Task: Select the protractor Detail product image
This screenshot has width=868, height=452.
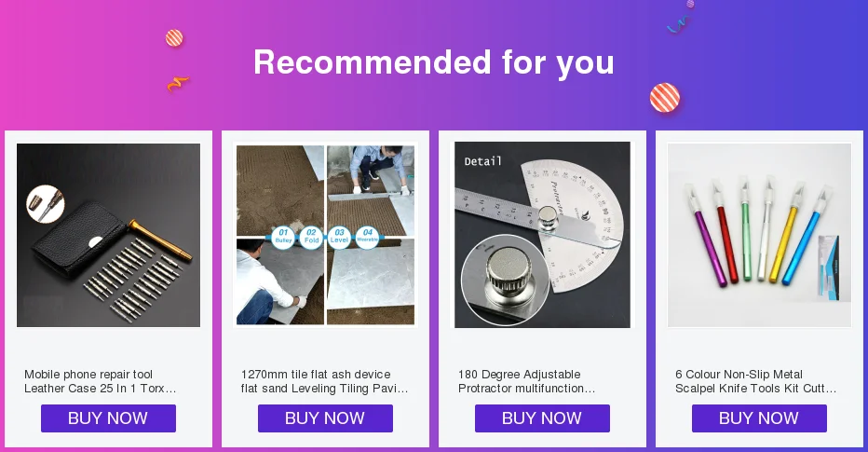Action: [x=542, y=235]
